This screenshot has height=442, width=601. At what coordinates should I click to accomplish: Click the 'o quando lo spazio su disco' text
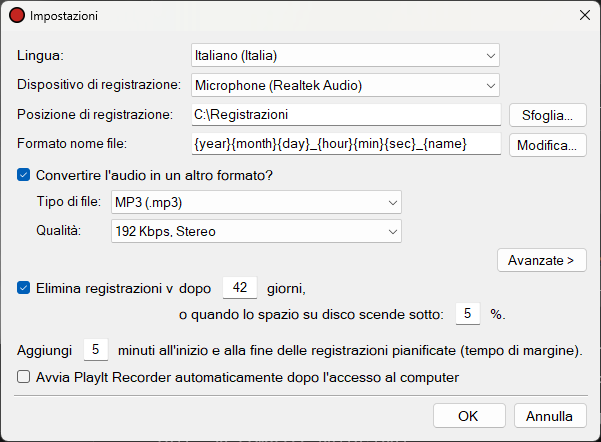(x=269, y=315)
